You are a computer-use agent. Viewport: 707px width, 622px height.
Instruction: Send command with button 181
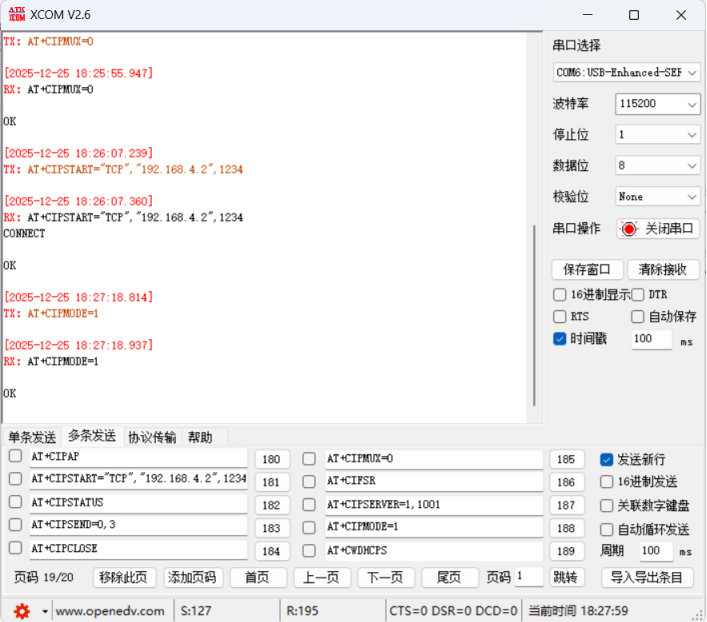[271, 483]
